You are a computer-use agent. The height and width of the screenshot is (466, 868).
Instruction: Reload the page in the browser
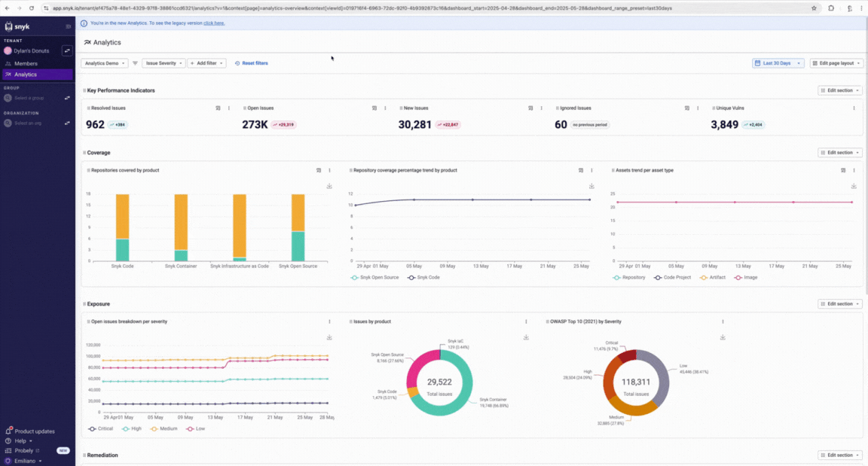pyautogui.click(x=32, y=8)
